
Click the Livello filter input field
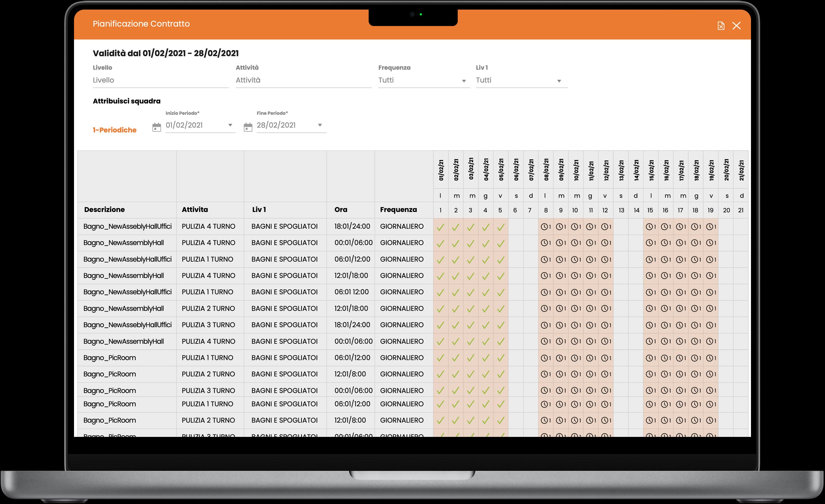point(160,80)
